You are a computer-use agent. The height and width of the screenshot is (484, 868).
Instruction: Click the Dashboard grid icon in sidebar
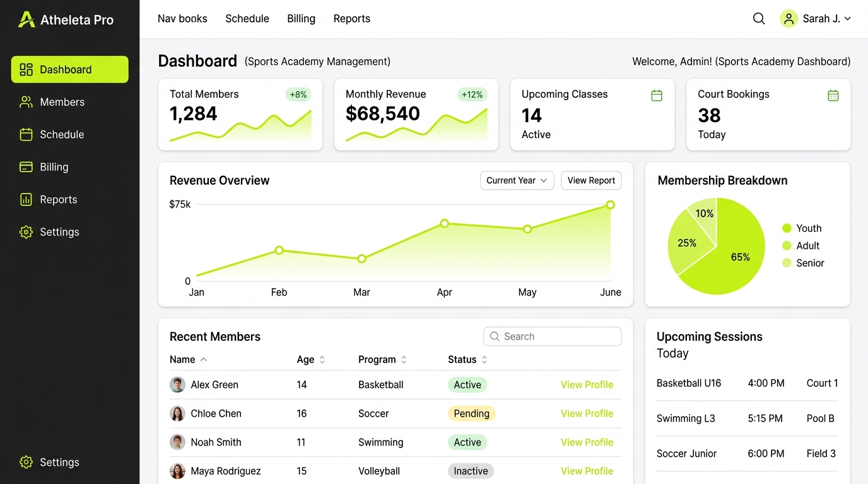(x=26, y=69)
